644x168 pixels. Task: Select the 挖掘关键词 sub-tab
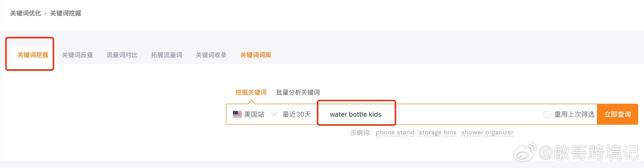[x=251, y=92]
